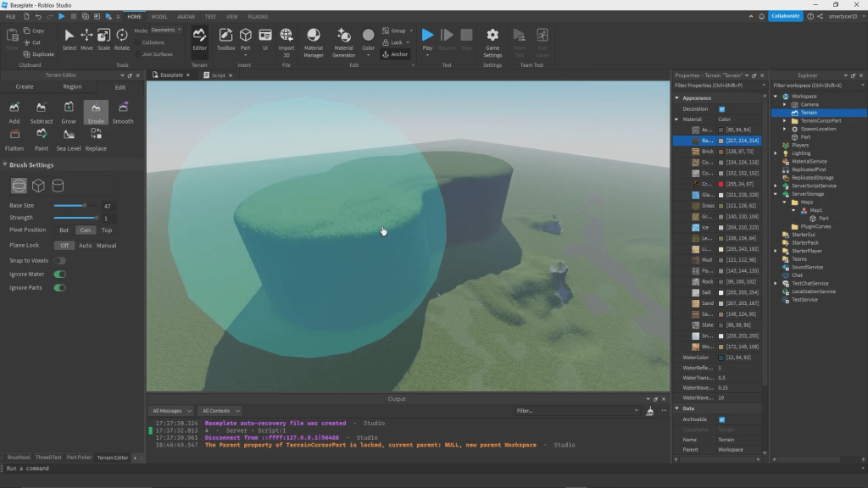Activate the Rotate tool in the ribbon

pos(122,39)
